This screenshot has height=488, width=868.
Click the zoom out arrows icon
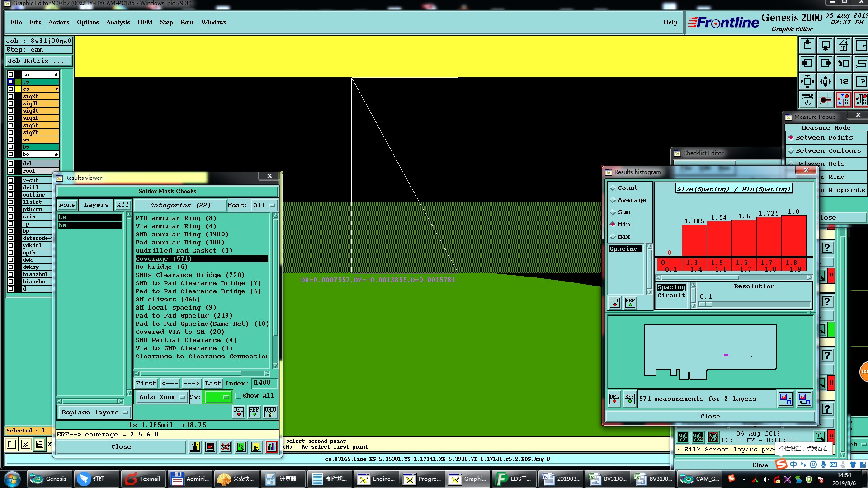(826, 81)
